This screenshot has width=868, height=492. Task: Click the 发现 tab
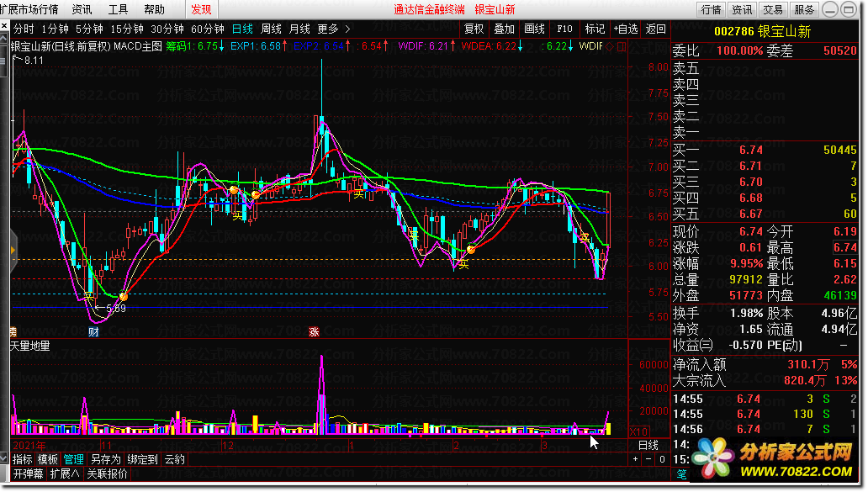pyautogui.click(x=201, y=9)
